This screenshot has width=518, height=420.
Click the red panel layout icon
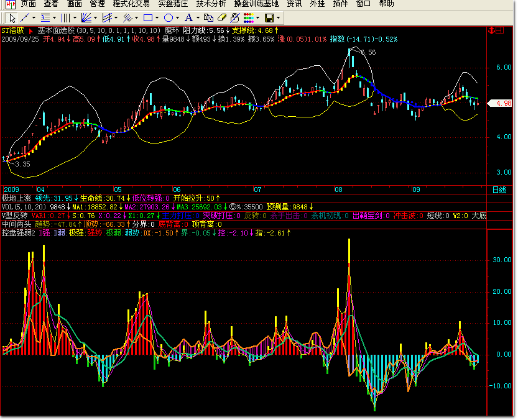pos(500,30)
